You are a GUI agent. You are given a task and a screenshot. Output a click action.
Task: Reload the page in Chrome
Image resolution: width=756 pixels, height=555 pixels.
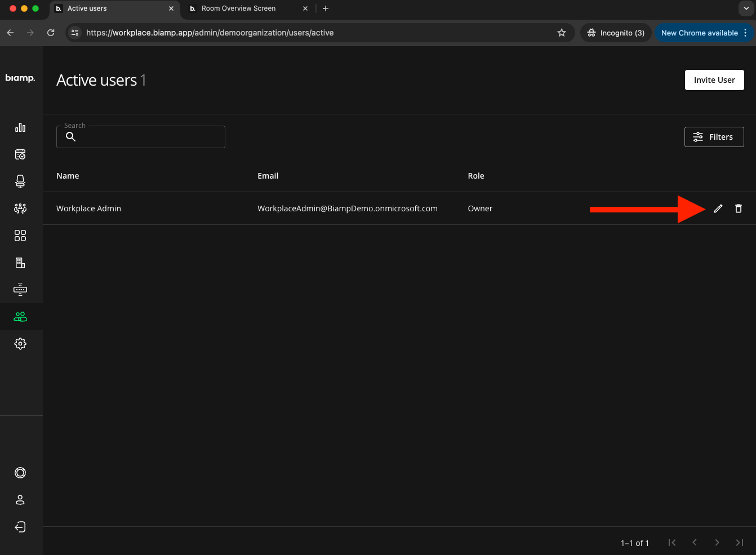[x=51, y=33]
